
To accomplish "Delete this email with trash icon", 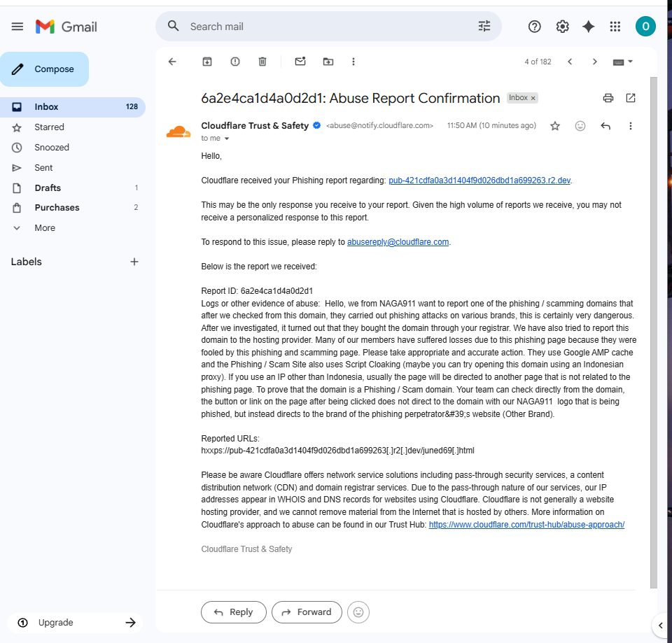I will (x=262, y=62).
